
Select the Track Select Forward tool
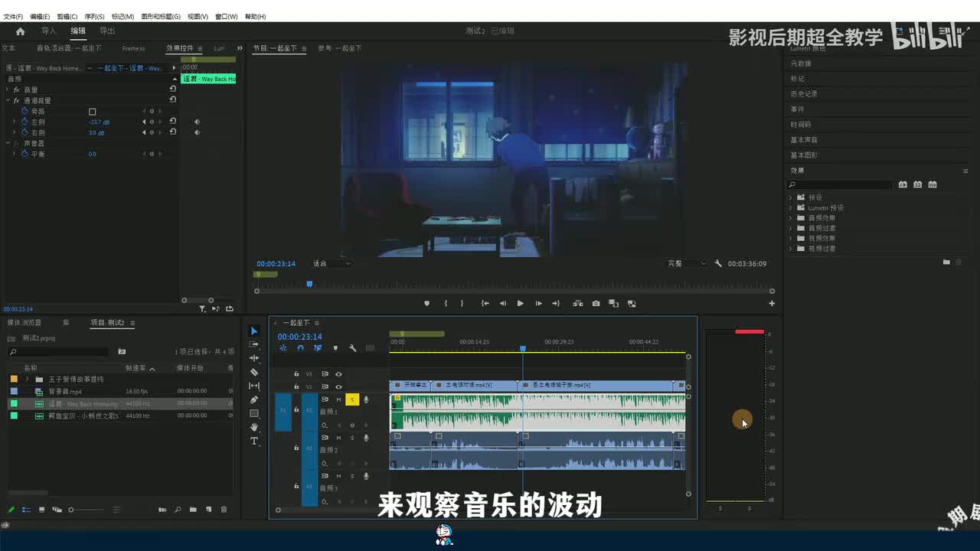click(x=254, y=344)
